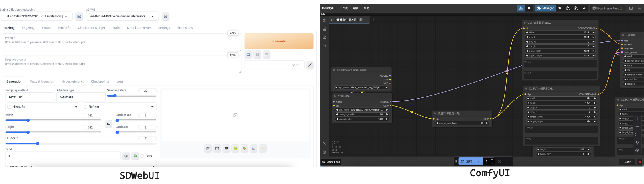The width and height of the screenshot is (644, 184).
Task: Open the SD VAE dropdown
Action: pos(122,16)
